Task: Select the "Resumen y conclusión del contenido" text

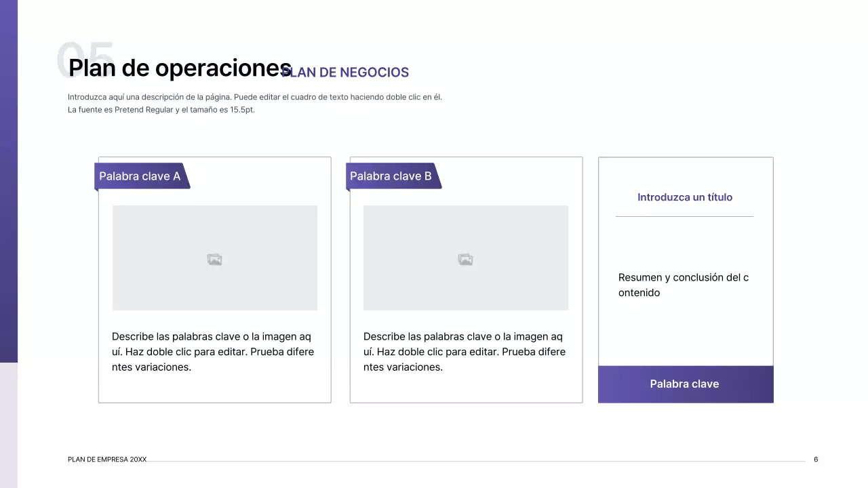Action: 683,285
